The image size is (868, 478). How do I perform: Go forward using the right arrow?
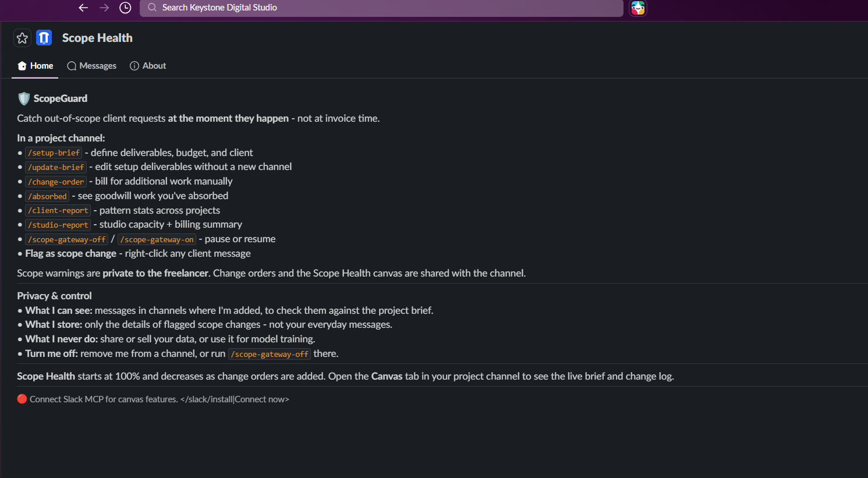click(104, 8)
